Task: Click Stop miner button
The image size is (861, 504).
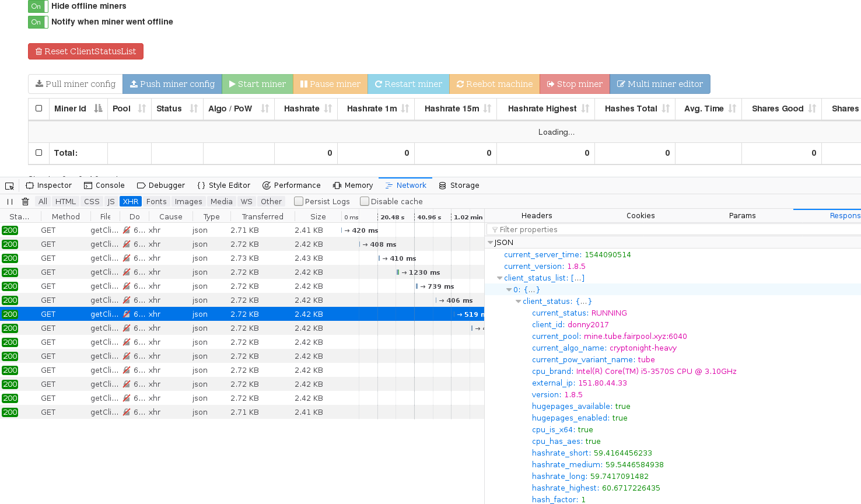Action: pos(575,84)
